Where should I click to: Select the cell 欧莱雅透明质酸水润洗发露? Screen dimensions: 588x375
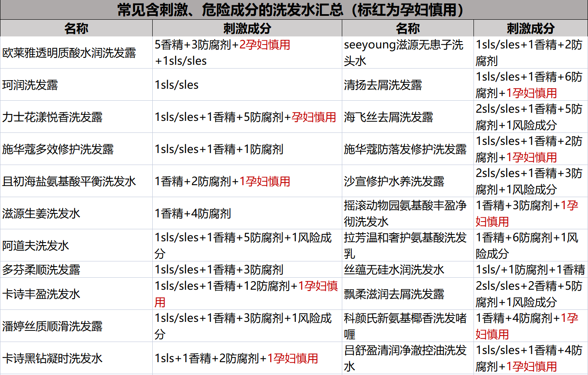pyautogui.click(x=76, y=53)
